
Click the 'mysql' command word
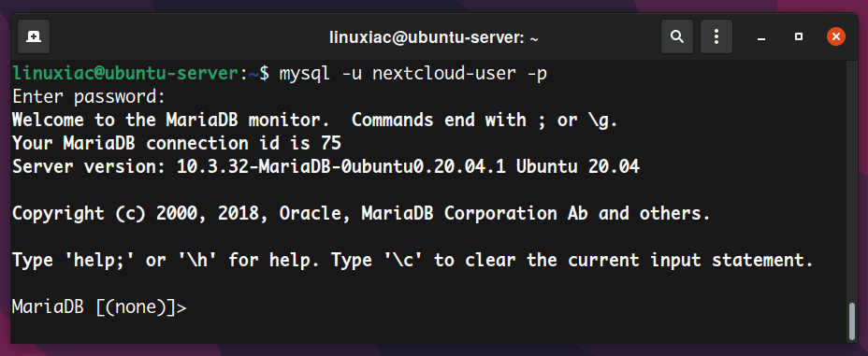(303, 73)
